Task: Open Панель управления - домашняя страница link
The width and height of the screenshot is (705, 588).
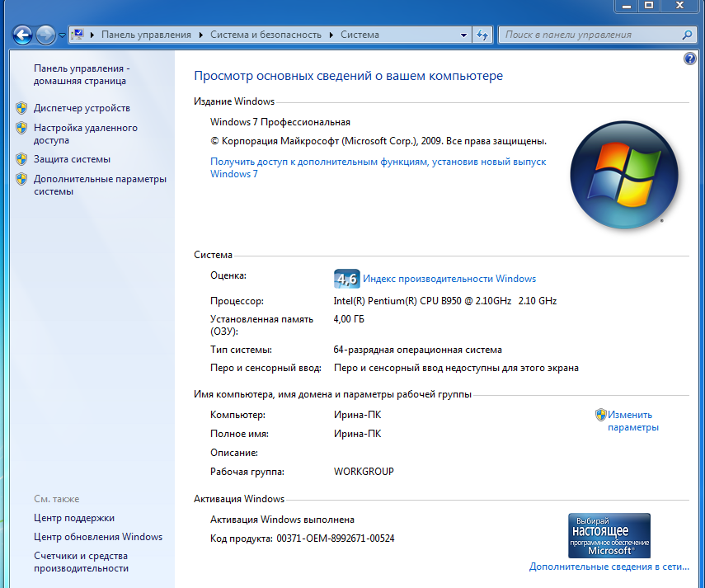Action: 82,74
